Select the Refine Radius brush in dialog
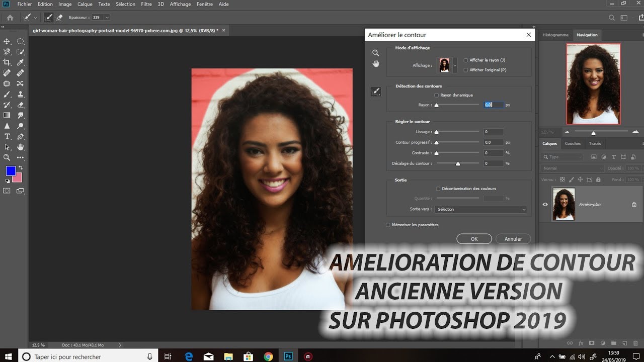This screenshot has height=362, width=644. 376,92
